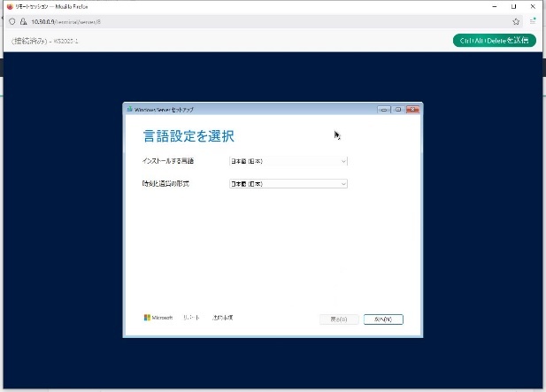Bookmark this page with the star icon

pyautogui.click(x=516, y=20)
